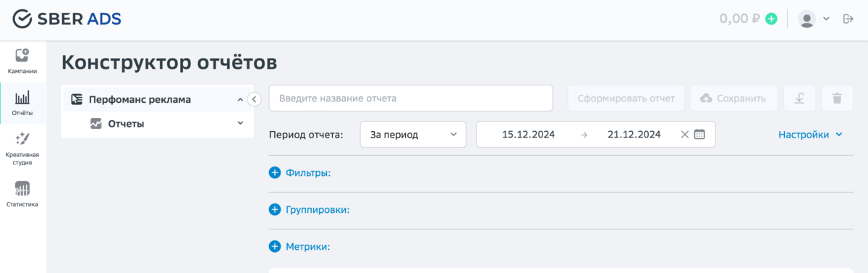
Task: Click the Группировки: label
Action: click(318, 209)
